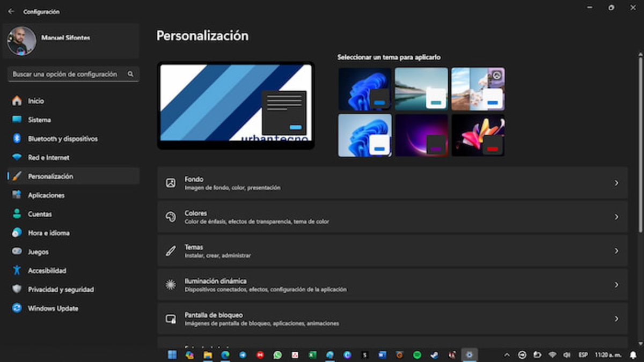The image size is (644, 362).
Task: Click the Juegos controller icon
Action: pyautogui.click(x=17, y=252)
